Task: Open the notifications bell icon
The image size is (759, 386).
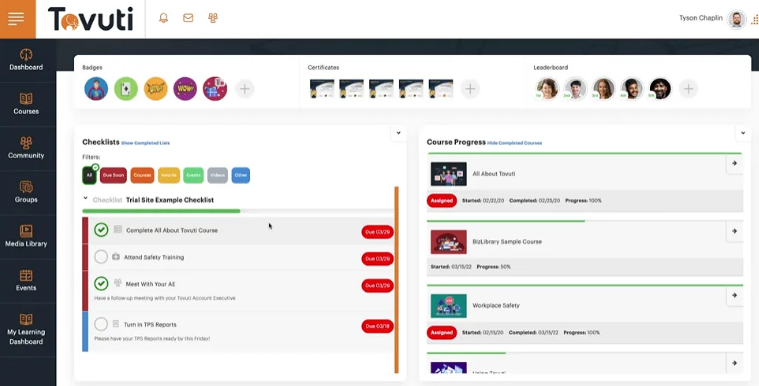Action: click(164, 18)
